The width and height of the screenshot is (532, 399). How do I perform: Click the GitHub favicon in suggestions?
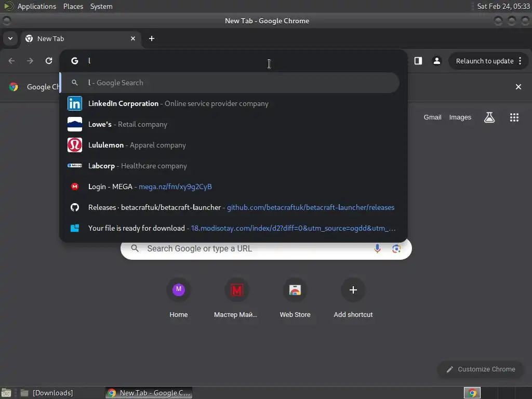(75, 207)
